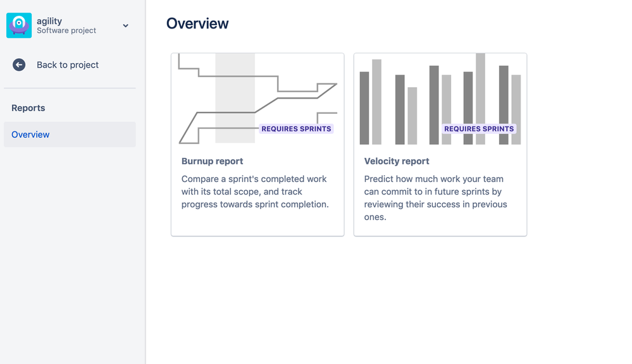Click the Velocity report title
This screenshot has height=364, width=632.
pos(397,161)
